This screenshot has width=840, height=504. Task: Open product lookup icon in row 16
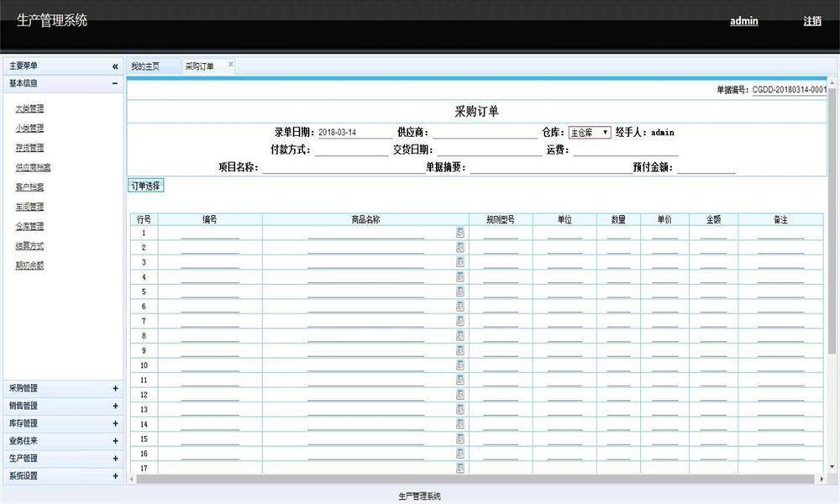(x=459, y=454)
